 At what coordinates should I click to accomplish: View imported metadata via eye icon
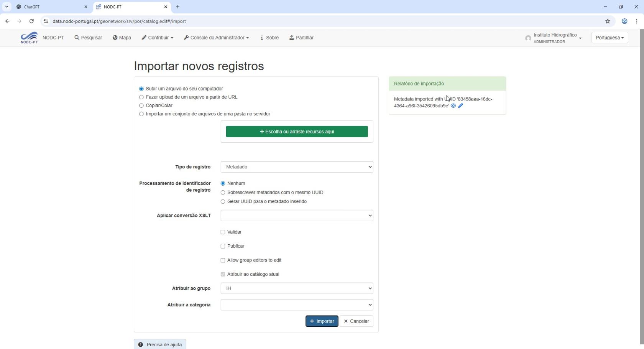click(453, 106)
